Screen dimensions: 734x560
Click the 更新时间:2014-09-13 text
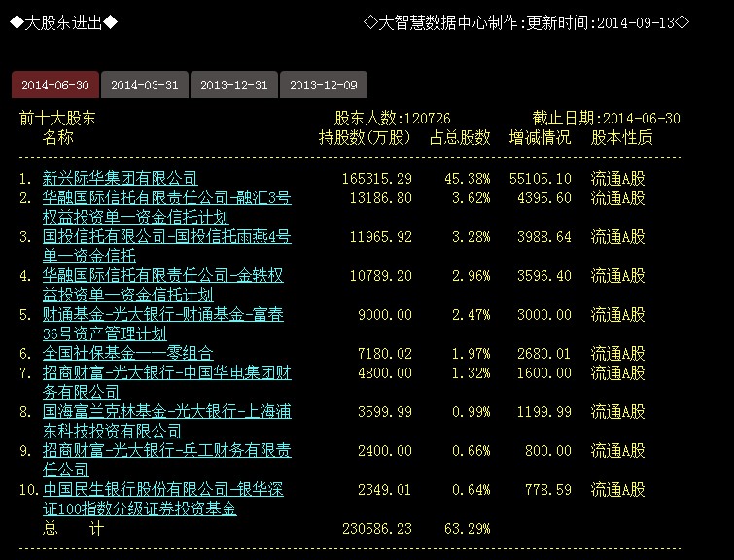601,22
